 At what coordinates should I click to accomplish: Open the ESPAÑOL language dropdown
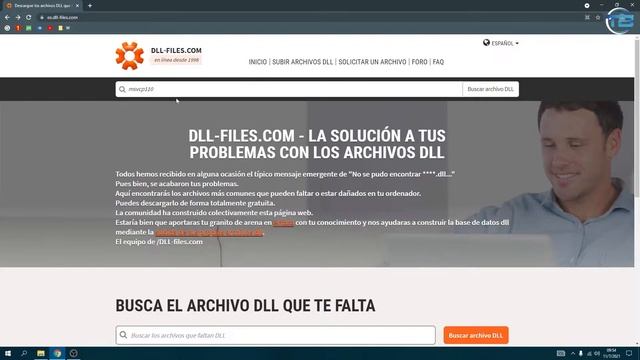[x=505, y=43]
